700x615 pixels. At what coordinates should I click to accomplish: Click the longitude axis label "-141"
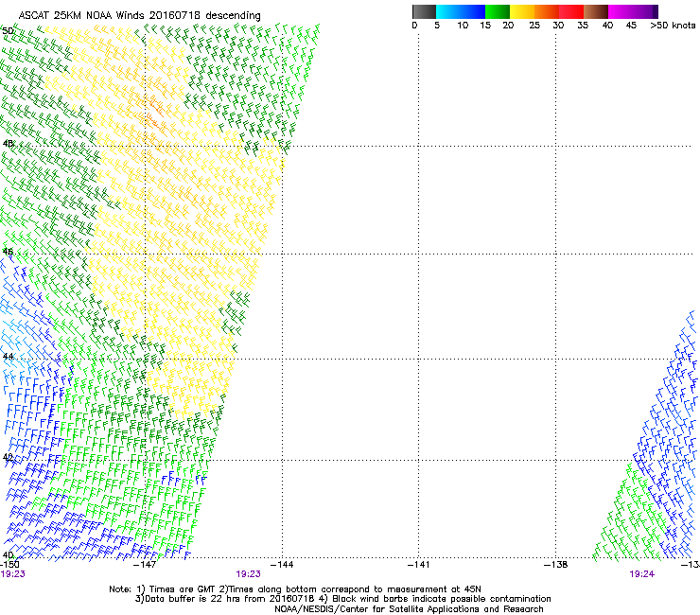click(x=419, y=565)
